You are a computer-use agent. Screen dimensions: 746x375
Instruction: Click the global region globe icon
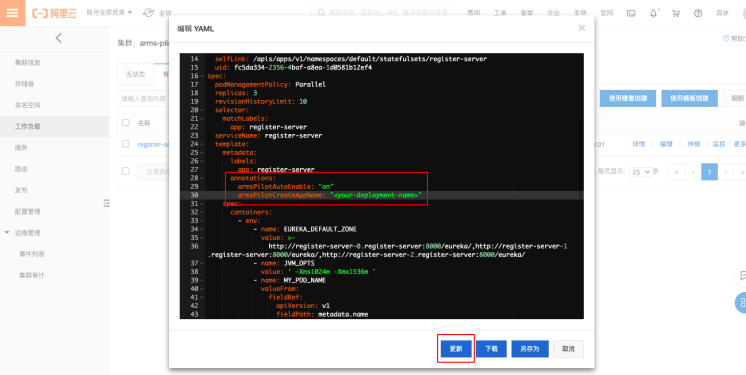pos(149,13)
